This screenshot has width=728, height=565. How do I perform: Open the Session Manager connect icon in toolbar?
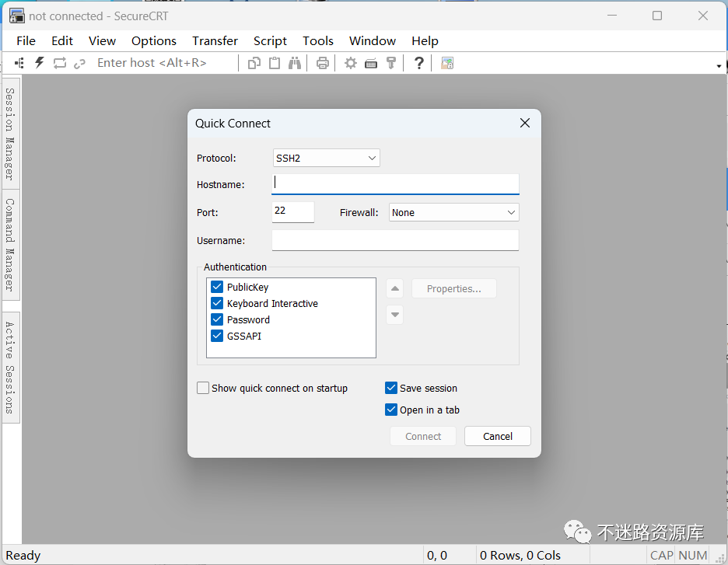tap(19, 63)
